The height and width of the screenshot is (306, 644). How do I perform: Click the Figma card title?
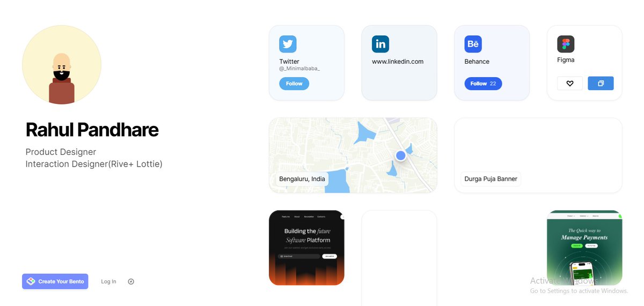pyautogui.click(x=566, y=60)
